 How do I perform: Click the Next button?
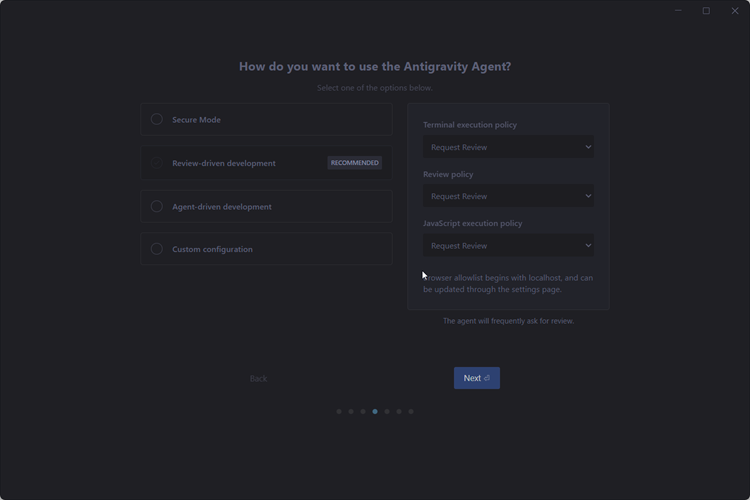[x=476, y=378]
